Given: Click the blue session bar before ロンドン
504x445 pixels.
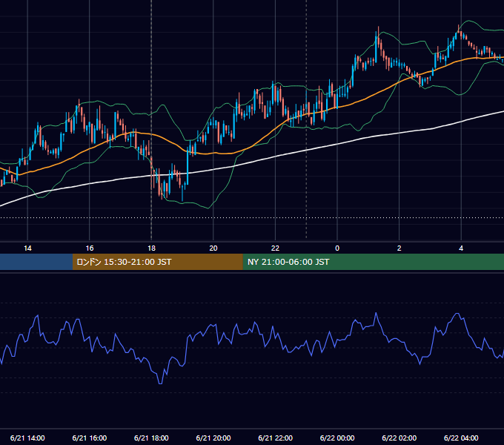Looking at the screenshot, I should [x=36, y=262].
